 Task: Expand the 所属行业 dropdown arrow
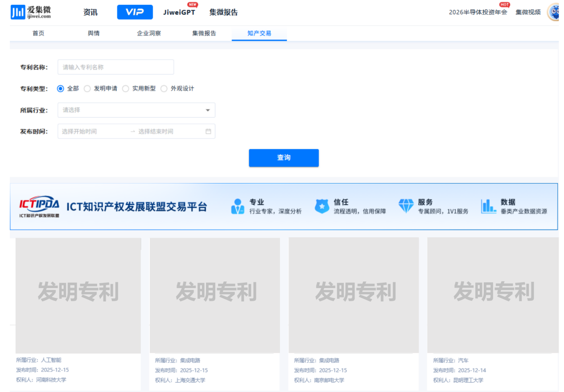pos(208,110)
